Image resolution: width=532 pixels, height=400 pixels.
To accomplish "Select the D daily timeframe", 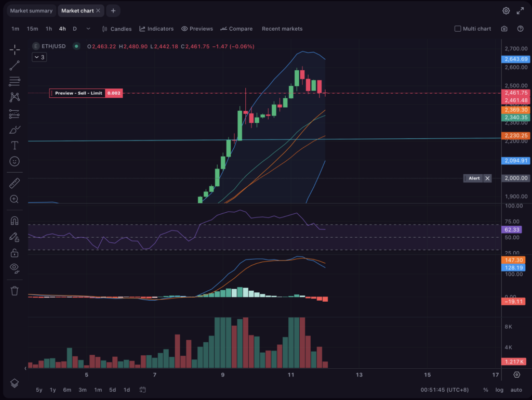I will (75, 29).
